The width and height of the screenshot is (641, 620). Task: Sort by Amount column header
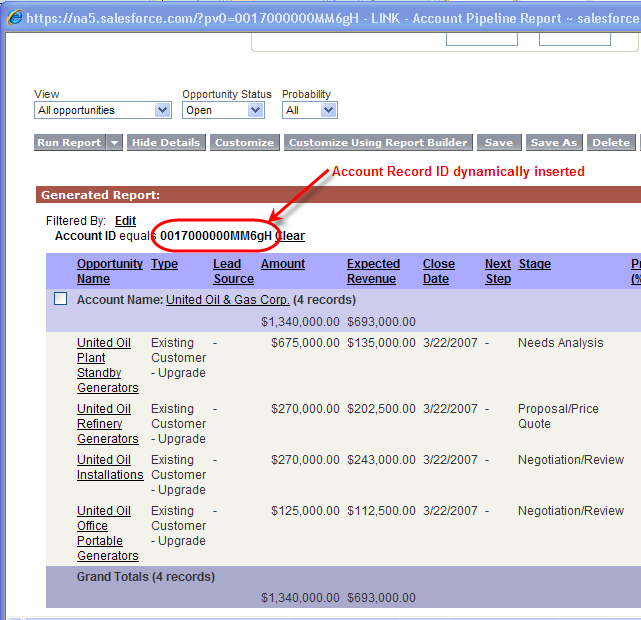click(283, 264)
